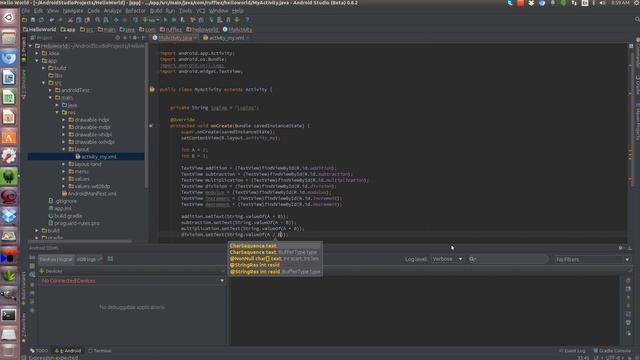
Task: Select the Devices | logcat tab
Action: [56, 259]
